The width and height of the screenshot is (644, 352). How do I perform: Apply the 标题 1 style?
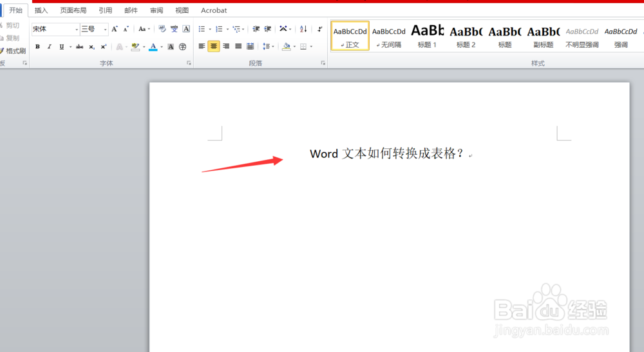coord(427,35)
